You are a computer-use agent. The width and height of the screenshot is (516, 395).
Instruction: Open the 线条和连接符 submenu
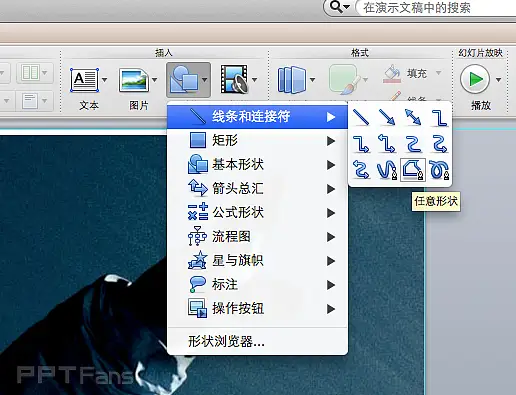click(x=257, y=117)
